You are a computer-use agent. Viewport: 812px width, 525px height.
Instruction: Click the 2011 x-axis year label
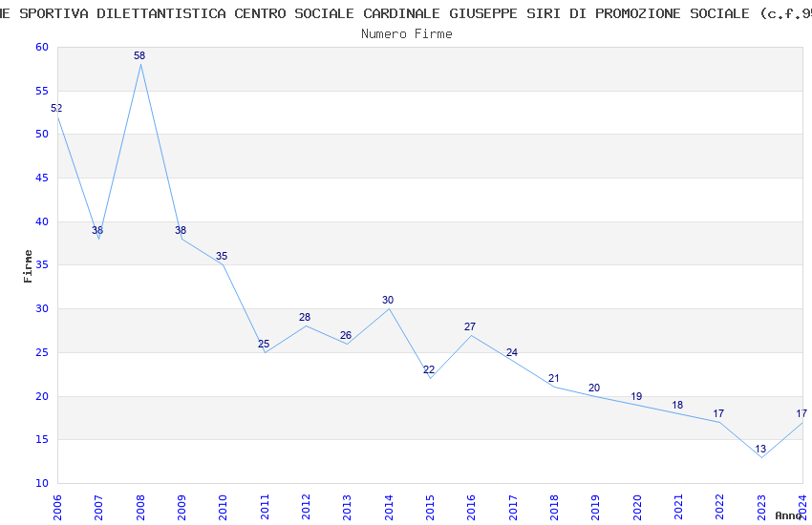[x=265, y=507]
